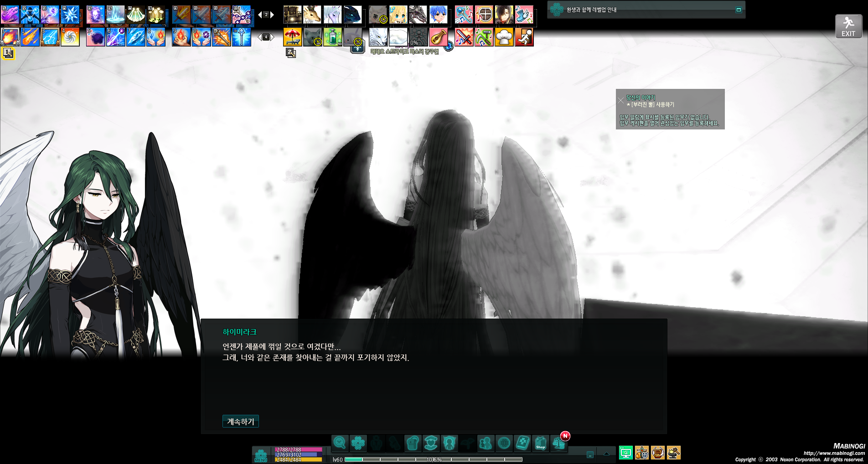
Task: Use the fire-in-hand skill slot 9
Action: point(181,37)
